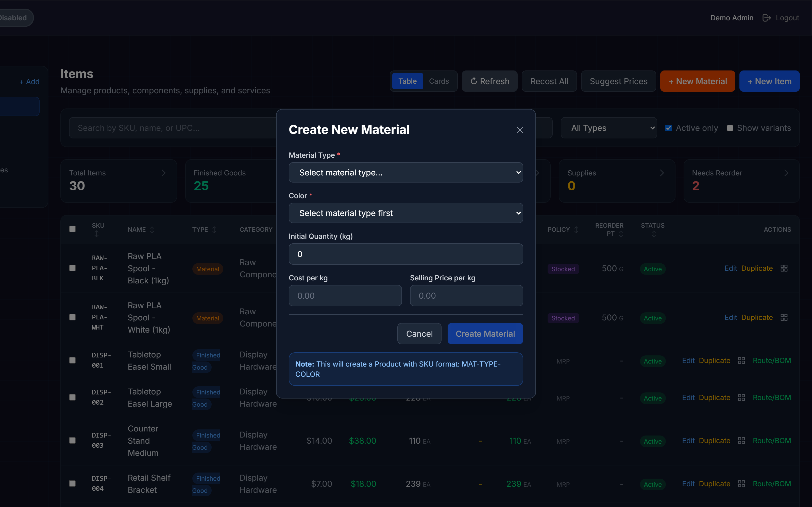
Task: Open the Material Type dropdown
Action: 406,172
